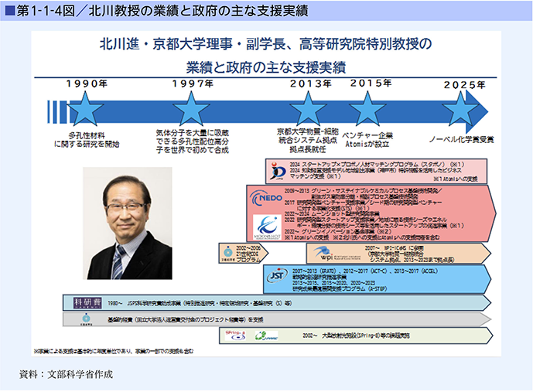Click the JST logo
The image size is (533, 392).
tap(276, 276)
